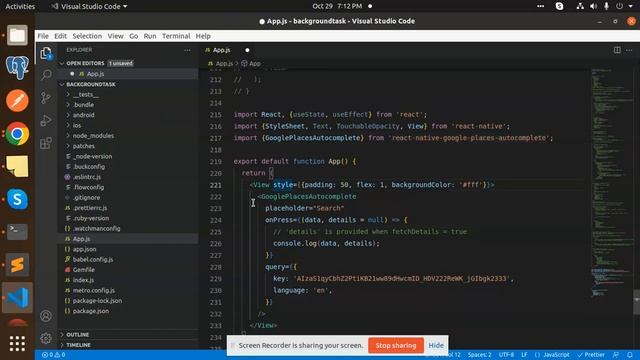The height and width of the screenshot is (360, 640).
Task: Open the File menu
Action: coord(43,36)
